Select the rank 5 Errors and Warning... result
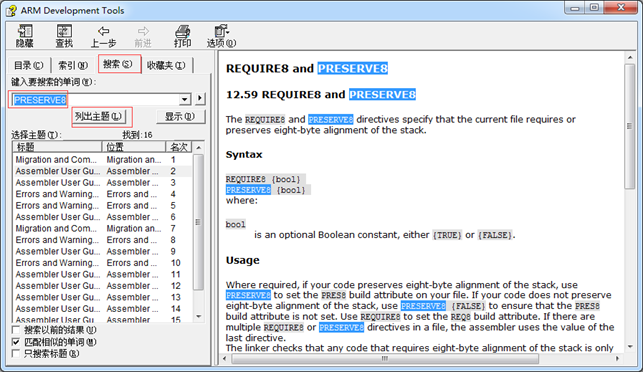The width and height of the screenshot is (643, 372). pos(103,205)
